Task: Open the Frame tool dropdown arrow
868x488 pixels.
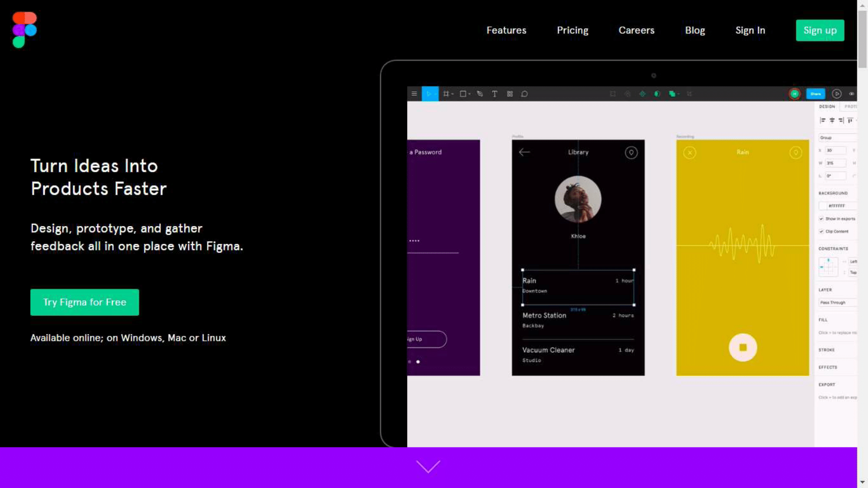Action: point(452,94)
